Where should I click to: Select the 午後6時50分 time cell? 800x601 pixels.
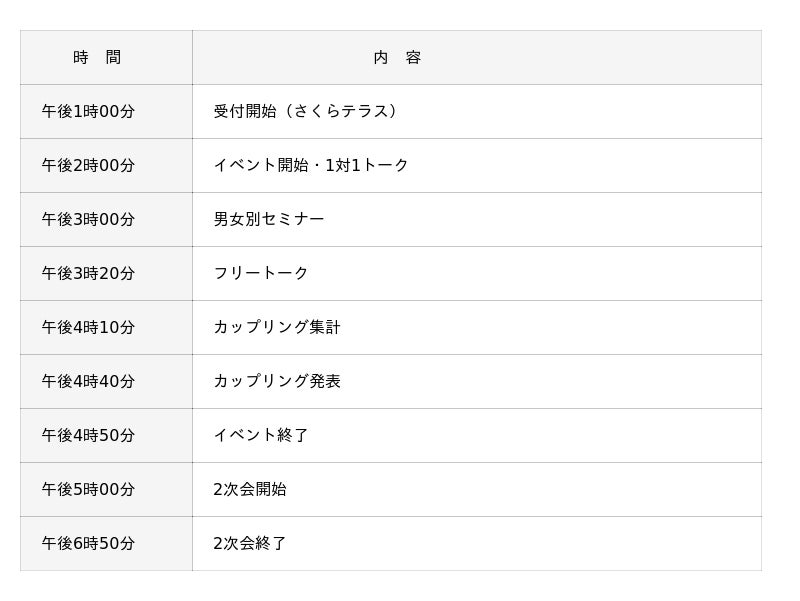point(88,544)
